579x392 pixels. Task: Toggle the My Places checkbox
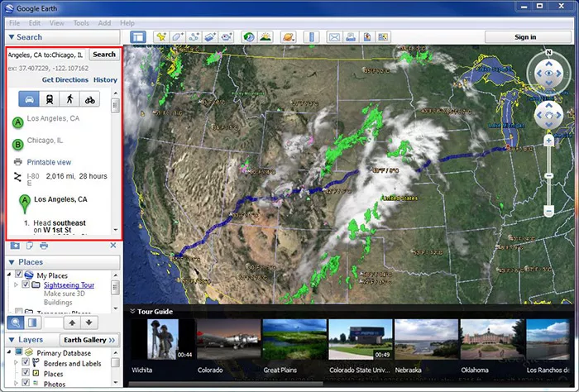(19, 275)
